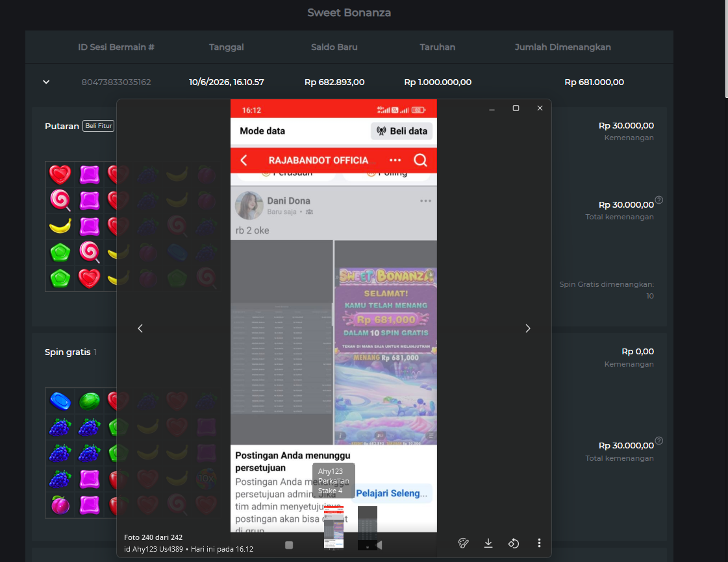The width and height of the screenshot is (728, 562).
Task: Select the next dark thumbnail in filmstrip
Action: 368,528
